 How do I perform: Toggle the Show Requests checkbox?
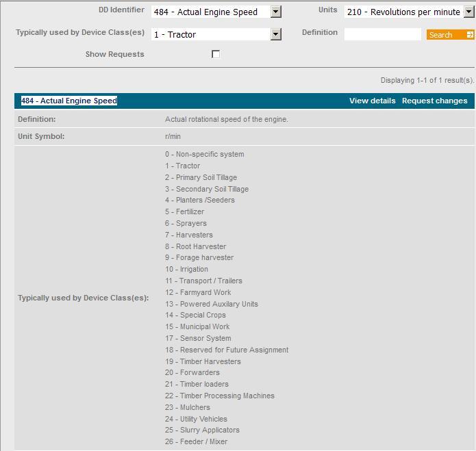216,54
